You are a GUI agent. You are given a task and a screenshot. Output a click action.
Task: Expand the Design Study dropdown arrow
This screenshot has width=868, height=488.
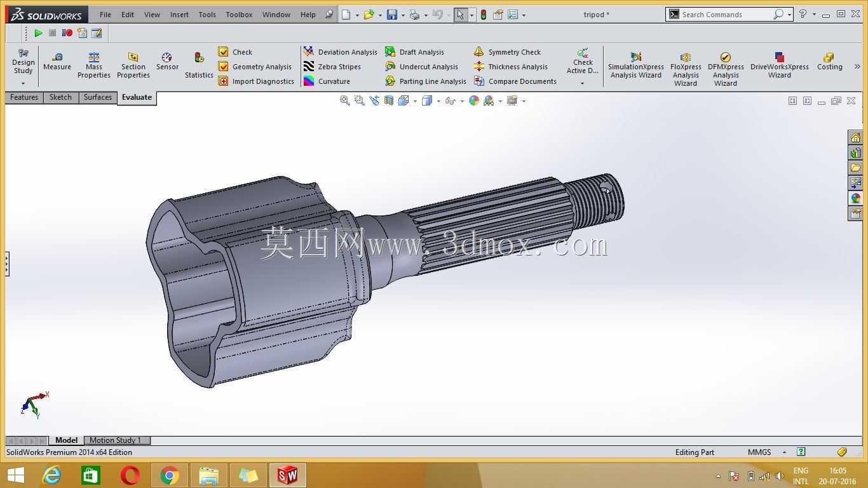tap(24, 83)
